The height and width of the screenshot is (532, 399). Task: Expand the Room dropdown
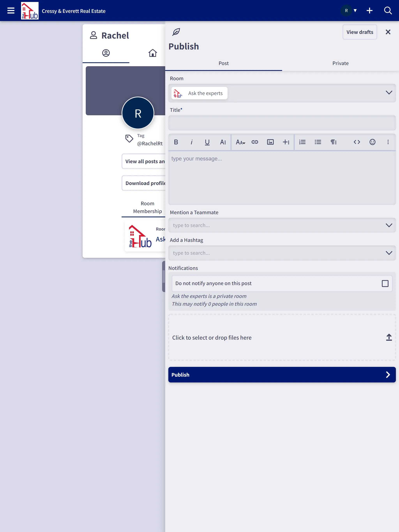click(x=388, y=92)
